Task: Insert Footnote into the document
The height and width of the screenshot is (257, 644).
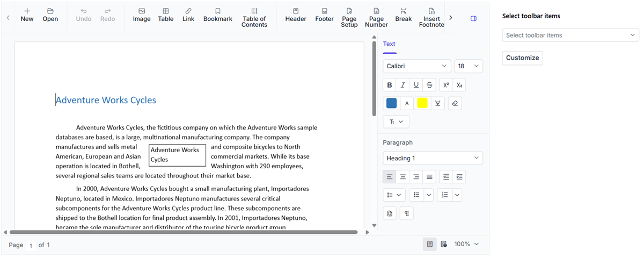Action: pyautogui.click(x=431, y=18)
